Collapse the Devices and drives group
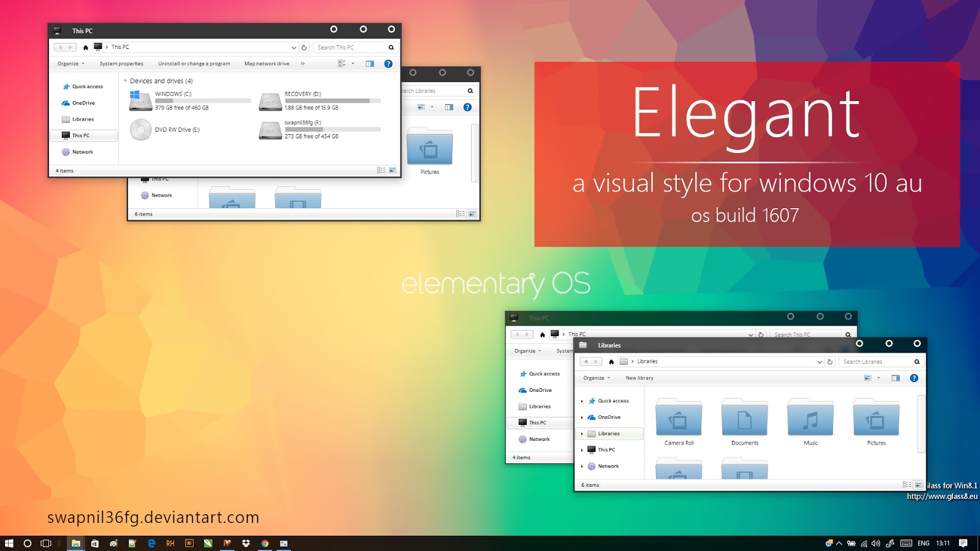The image size is (980, 551). coord(126,81)
